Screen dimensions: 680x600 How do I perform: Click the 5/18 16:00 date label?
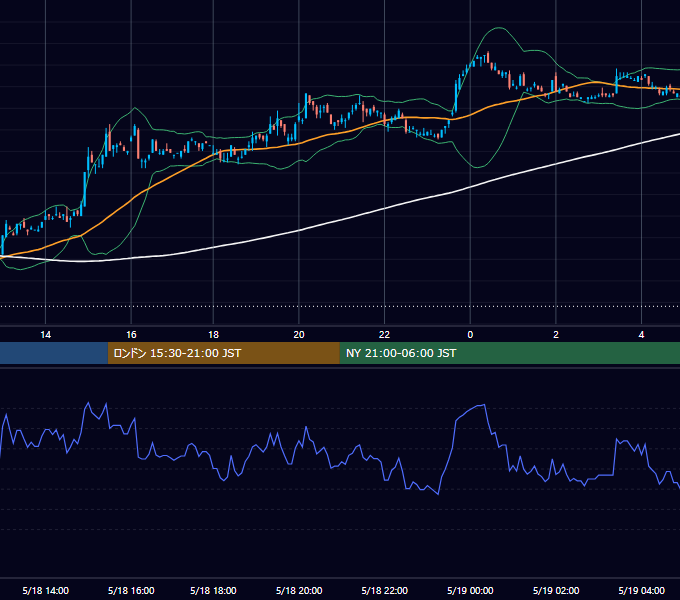click(131, 590)
